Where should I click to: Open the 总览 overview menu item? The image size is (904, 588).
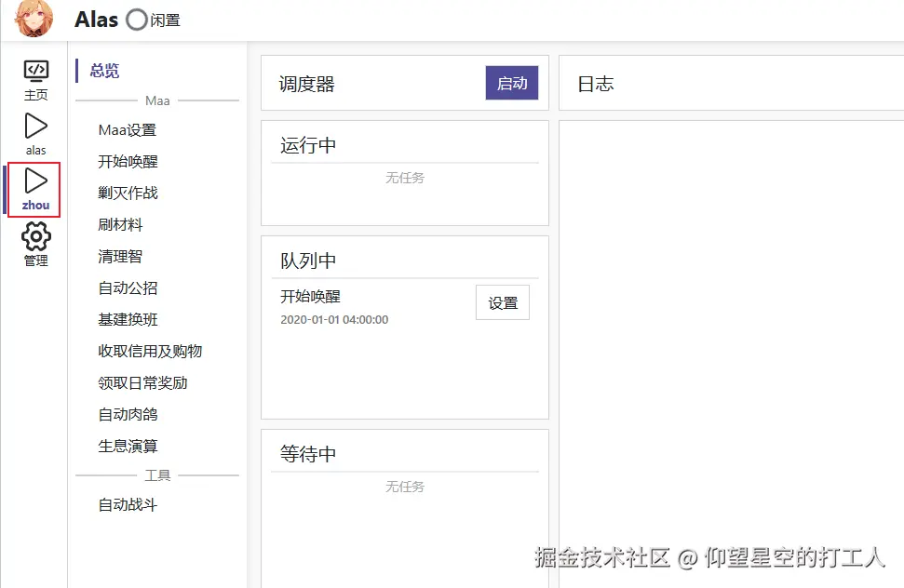(104, 71)
